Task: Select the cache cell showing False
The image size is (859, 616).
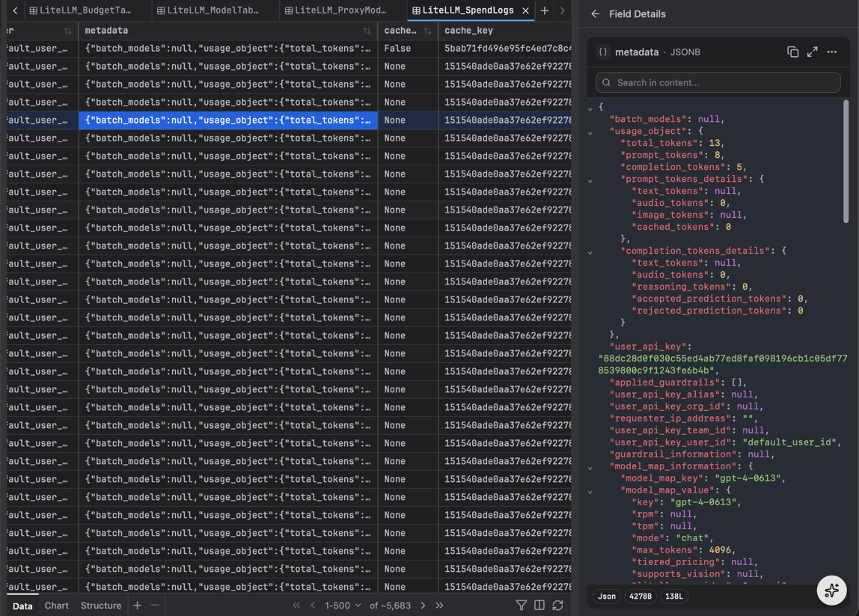Action: (408, 48)
